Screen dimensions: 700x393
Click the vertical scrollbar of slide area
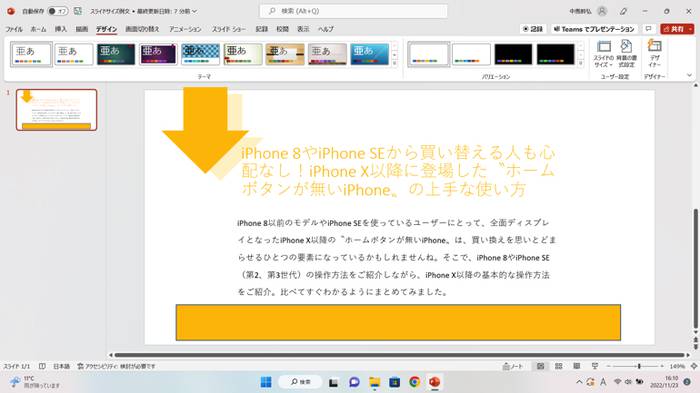[696, 268]
